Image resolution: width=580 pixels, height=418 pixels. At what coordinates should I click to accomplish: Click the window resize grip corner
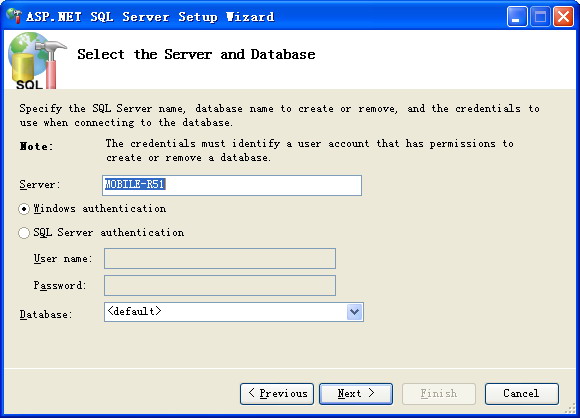(x=570, y=408)
